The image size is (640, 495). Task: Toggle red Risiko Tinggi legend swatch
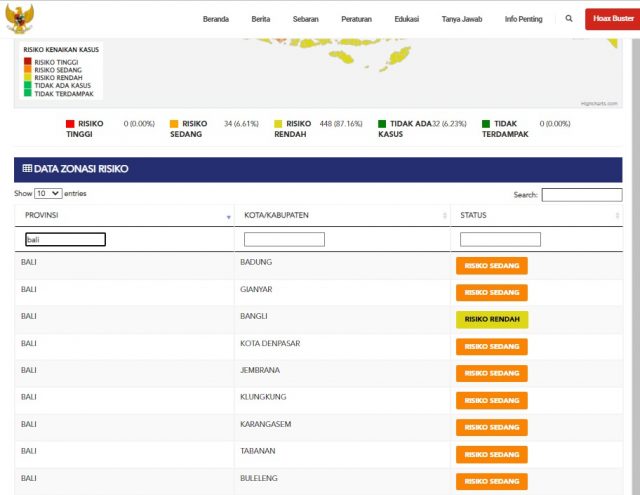(70, 124)
